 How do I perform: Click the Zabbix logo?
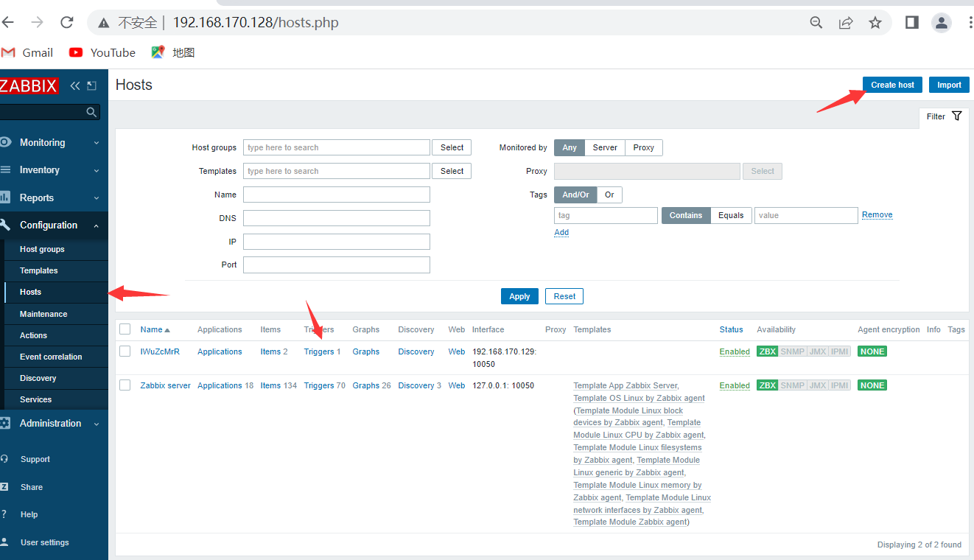coord(29,85)
